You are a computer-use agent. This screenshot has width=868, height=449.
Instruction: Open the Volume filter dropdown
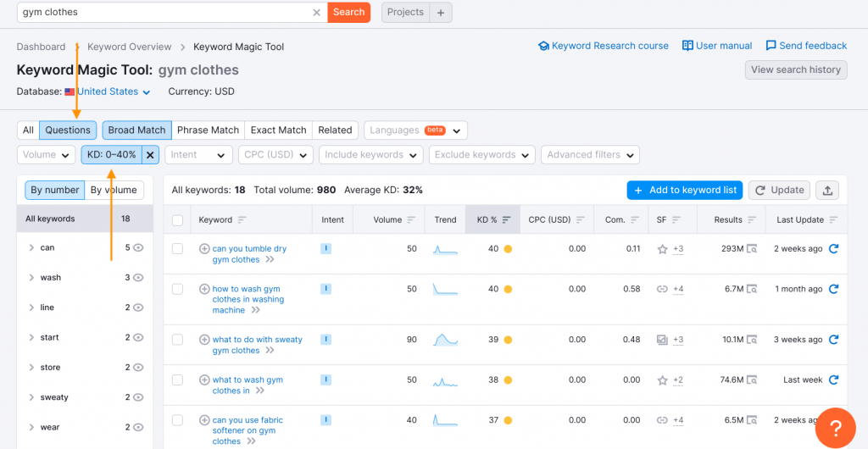47,155
